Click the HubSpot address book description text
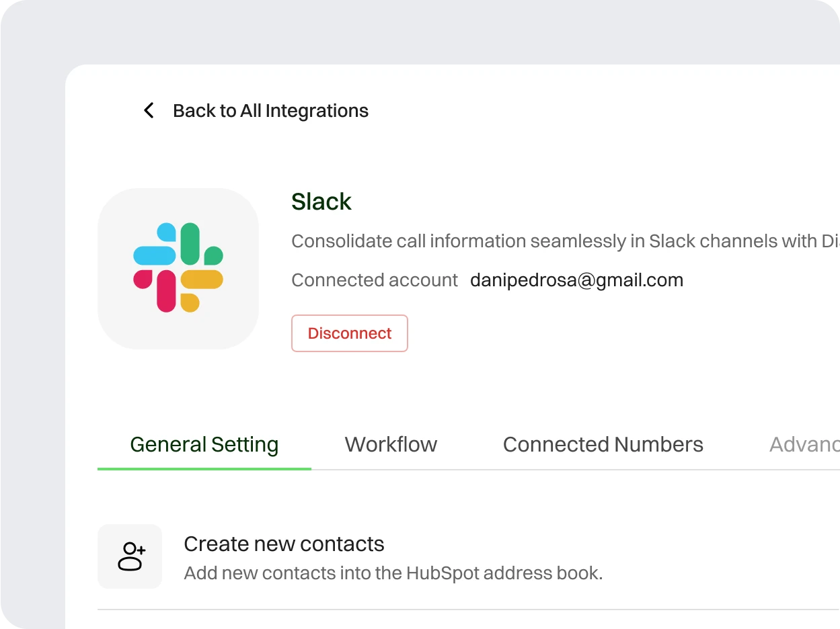Viewport: 840px width, 629px height. [393, 573]
